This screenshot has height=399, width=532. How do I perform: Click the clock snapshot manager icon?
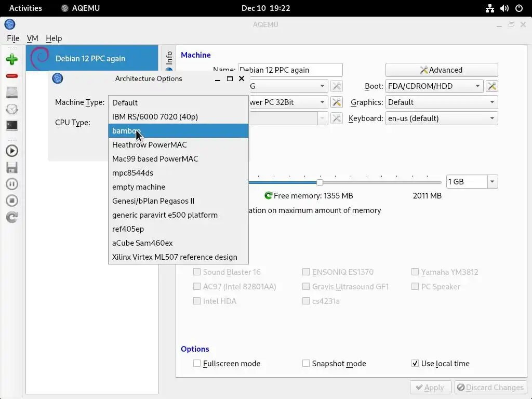pyautogui.click(x=12, y=109)
